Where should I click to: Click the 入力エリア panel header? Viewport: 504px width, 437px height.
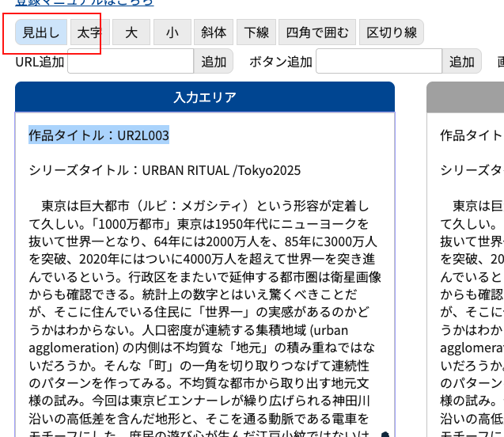204,97
